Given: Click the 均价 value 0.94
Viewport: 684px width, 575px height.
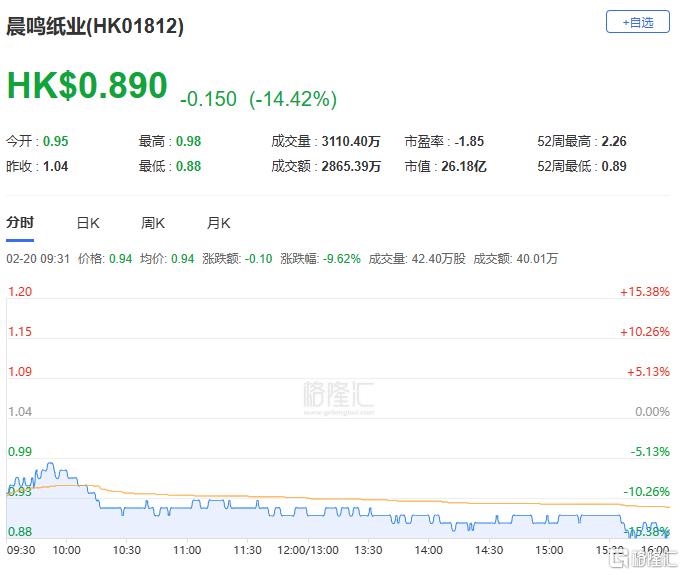Looking at the screenshot, I should [x=182, y=259].
